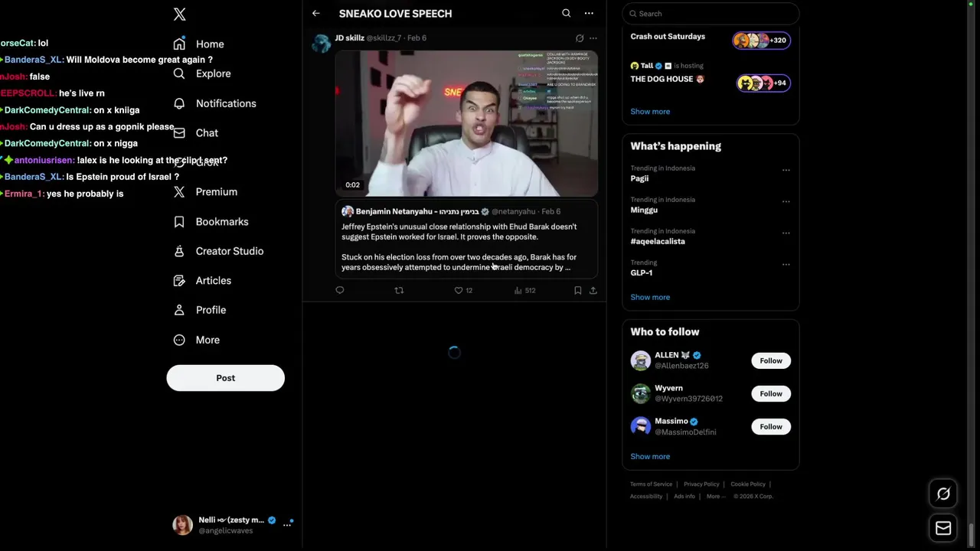The width and height of the screenshot is (980, 551).
Task: Follow ALLEN
Action: pyautogui.click(x=771, y=360)
